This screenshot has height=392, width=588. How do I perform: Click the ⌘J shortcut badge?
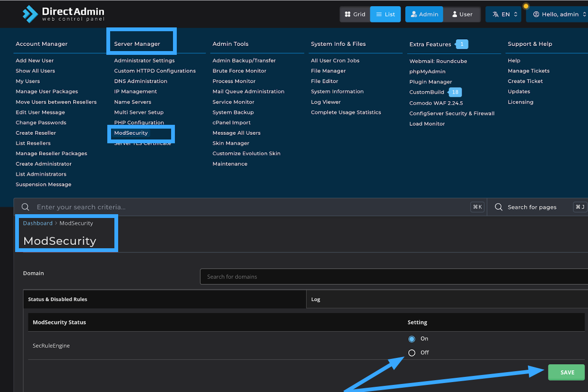580,207
